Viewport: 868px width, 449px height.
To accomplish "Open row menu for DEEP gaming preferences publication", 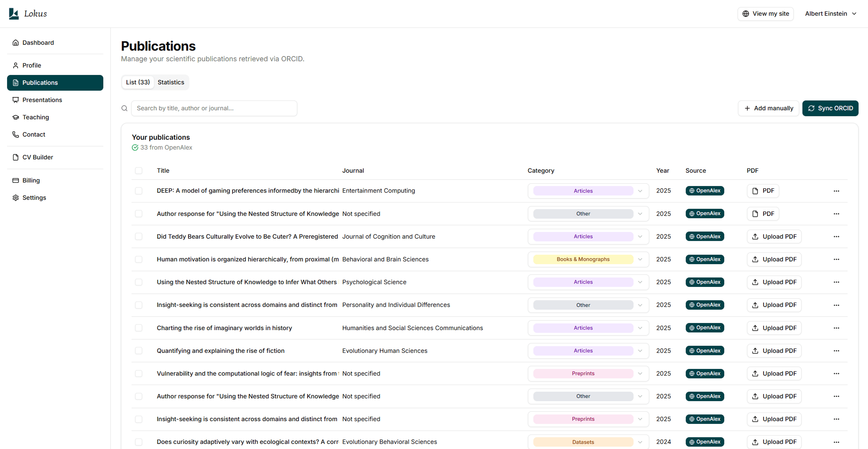I will [x=836, y=191].
